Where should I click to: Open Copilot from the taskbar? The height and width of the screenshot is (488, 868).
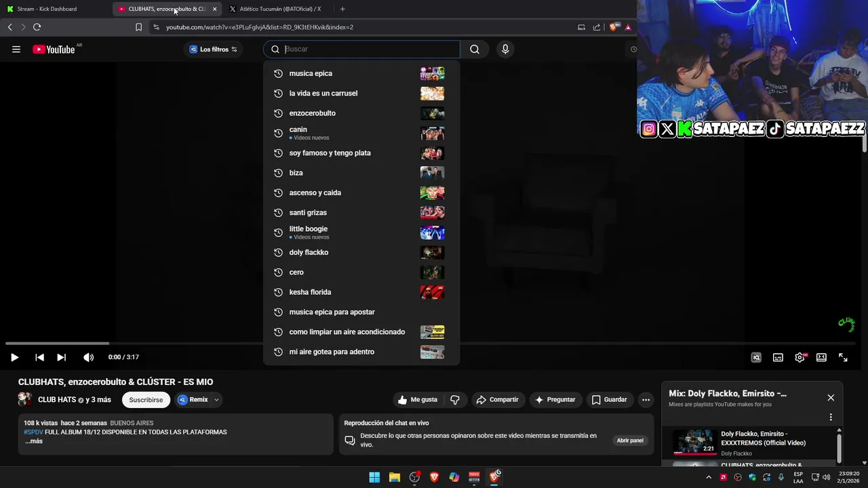tap(454, 477)
